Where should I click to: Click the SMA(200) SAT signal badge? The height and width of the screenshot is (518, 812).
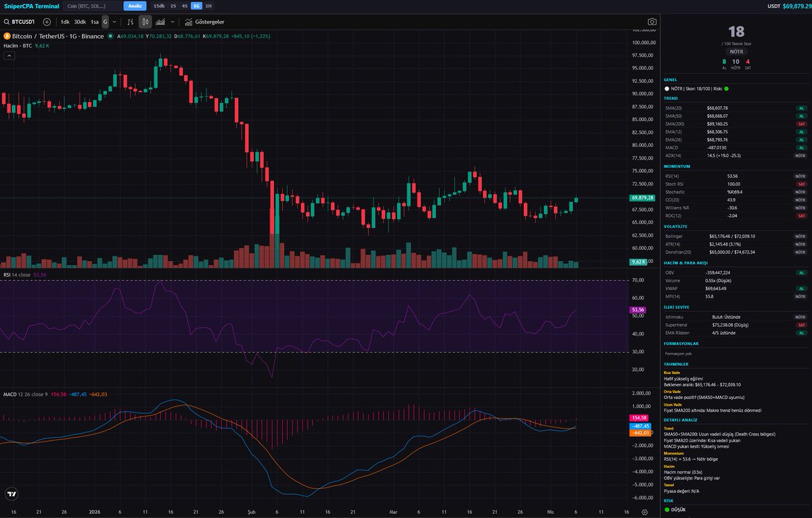pyautogui.click(x=801, y=124)
